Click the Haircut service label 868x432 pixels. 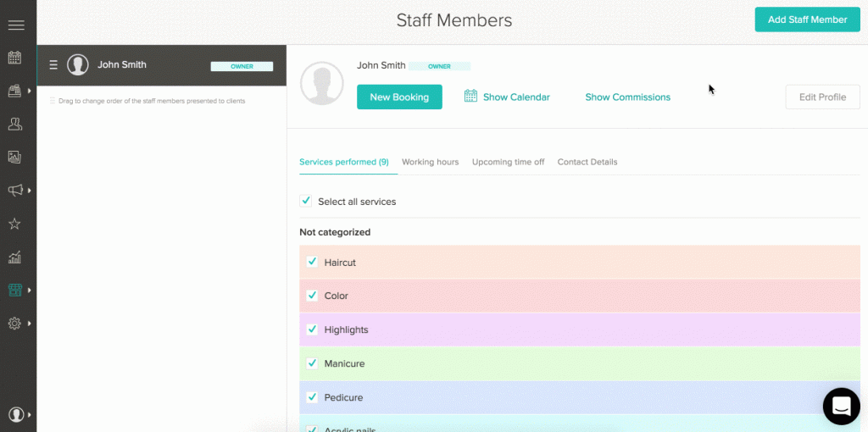click(340, 263)
